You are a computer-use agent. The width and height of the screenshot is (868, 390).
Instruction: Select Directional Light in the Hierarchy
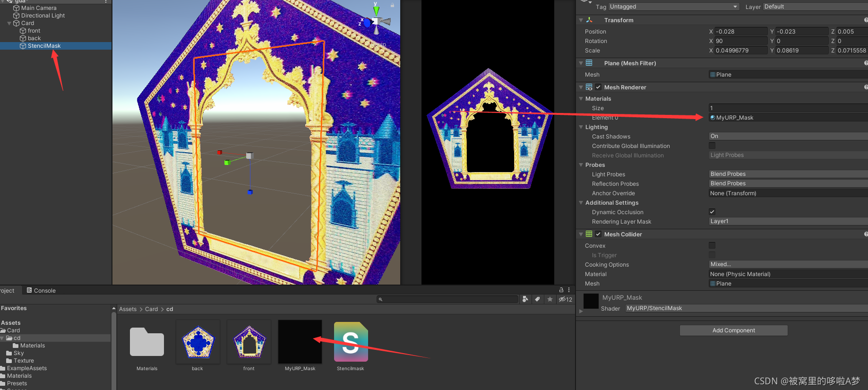coord(43,16)
